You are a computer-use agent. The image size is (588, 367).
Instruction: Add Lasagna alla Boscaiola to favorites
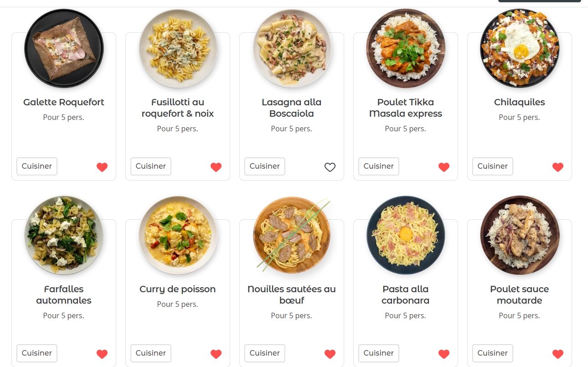(x=330, y=167)
